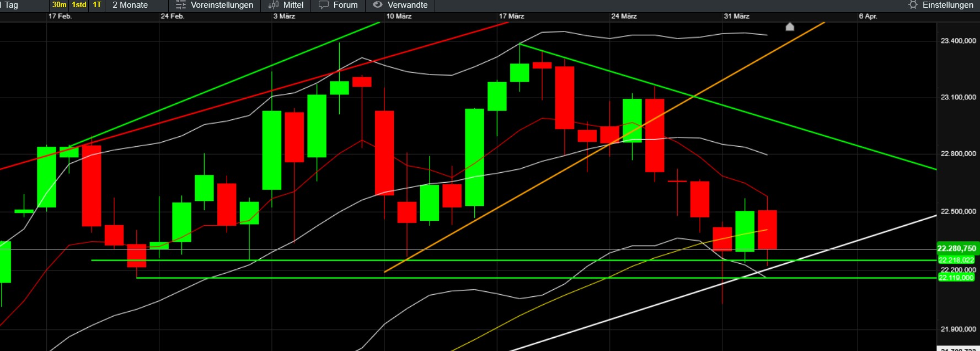Click the 10 März date label
This screenshot has width=980, height=351.
(x=399, y=16)
